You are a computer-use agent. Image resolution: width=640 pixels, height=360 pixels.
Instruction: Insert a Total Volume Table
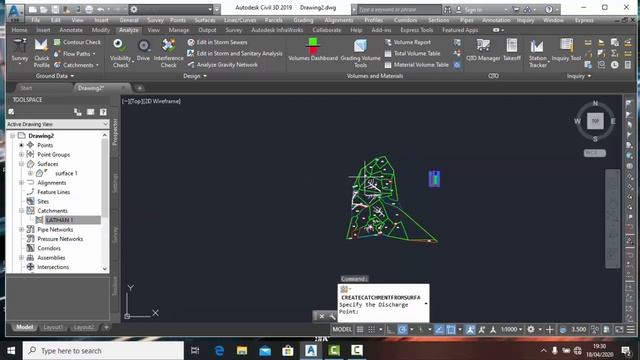click(x=412, y=53)
